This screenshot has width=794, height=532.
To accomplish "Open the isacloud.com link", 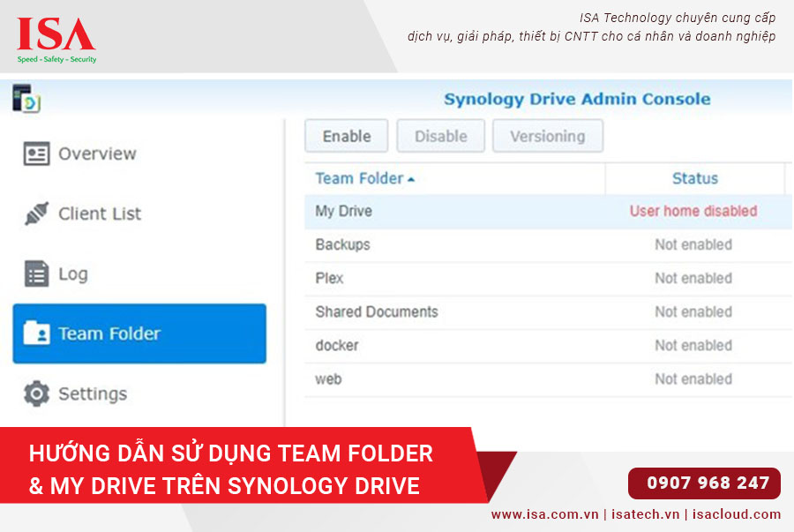I will 737,514.
